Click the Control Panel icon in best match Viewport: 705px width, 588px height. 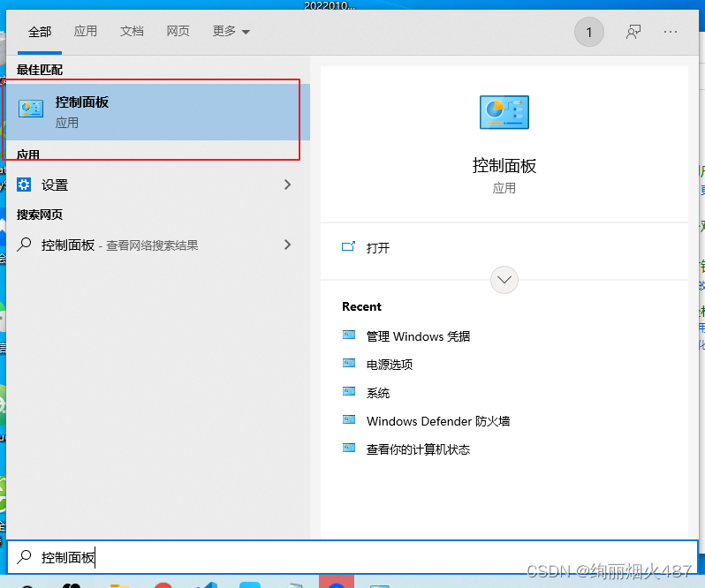pyautogui.click(x=31, y=109)
